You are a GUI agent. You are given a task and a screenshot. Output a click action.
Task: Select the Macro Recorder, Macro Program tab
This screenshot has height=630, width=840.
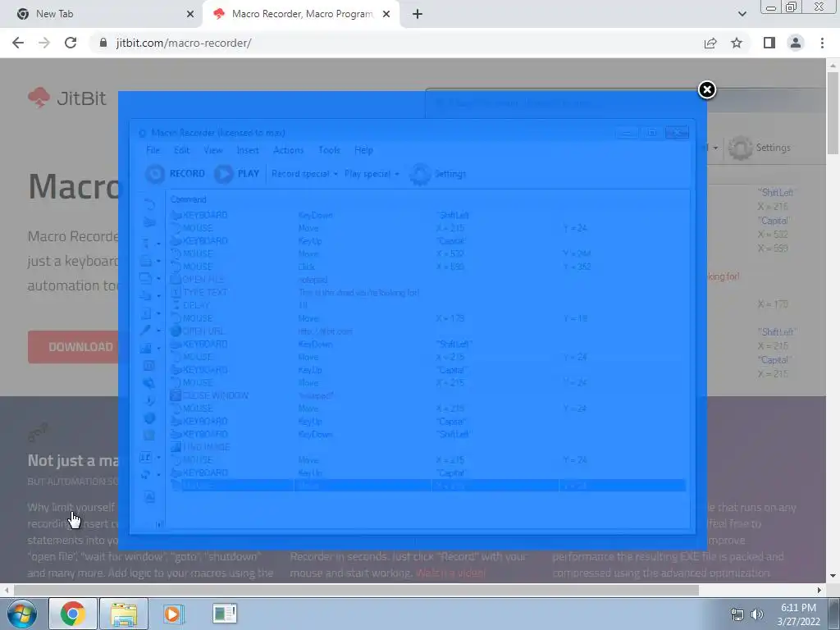[x=302, y=14]
